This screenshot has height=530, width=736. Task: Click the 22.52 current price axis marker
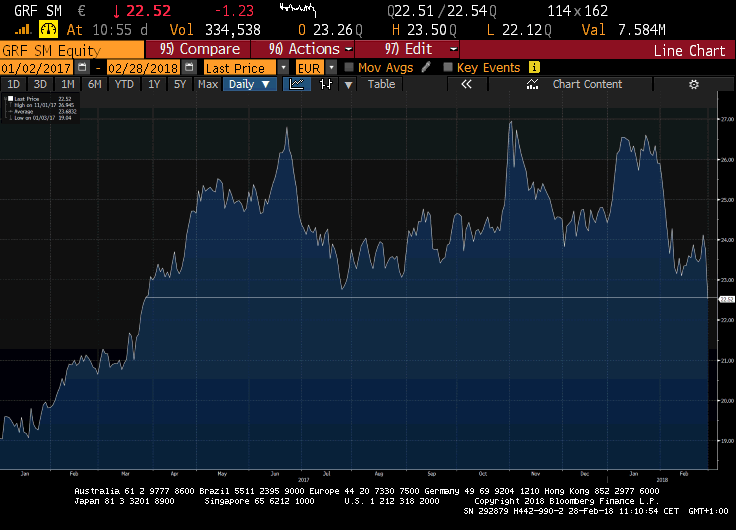[x=727, y=300]
